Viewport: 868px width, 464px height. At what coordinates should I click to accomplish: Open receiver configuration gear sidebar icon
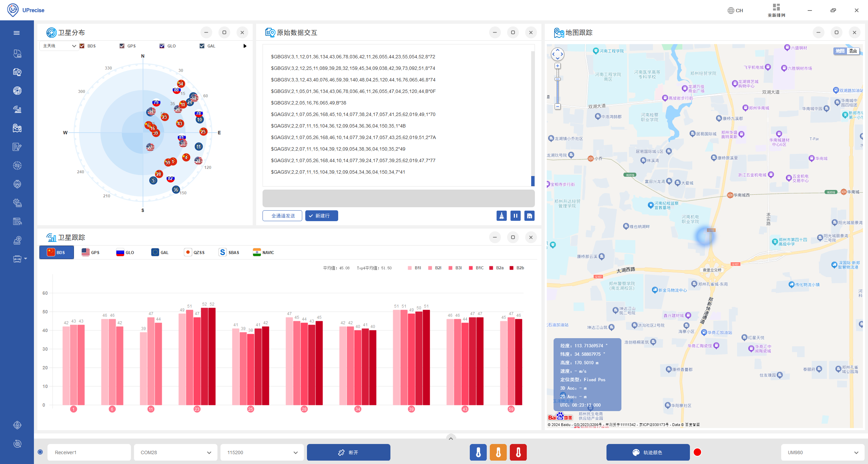(17, 203)
